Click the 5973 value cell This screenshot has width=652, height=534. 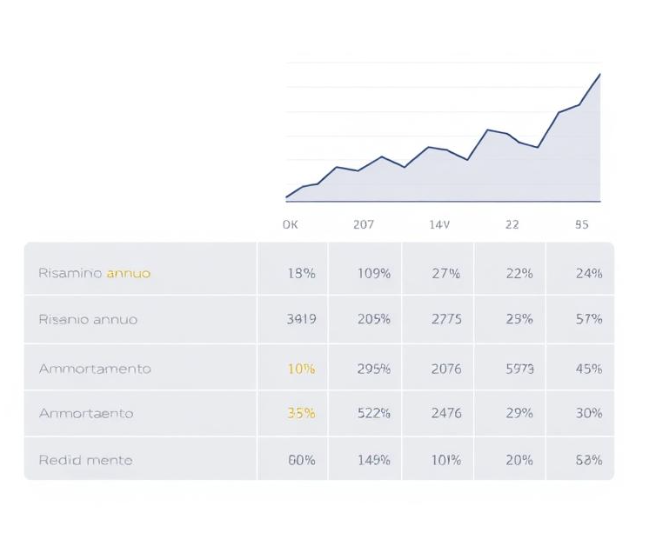point(520,369)
